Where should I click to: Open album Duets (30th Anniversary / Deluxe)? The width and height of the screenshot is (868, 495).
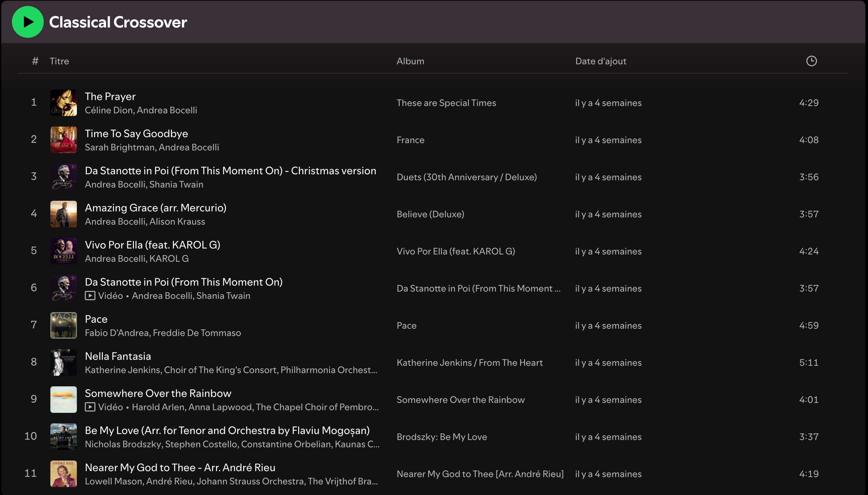[466, 177]
